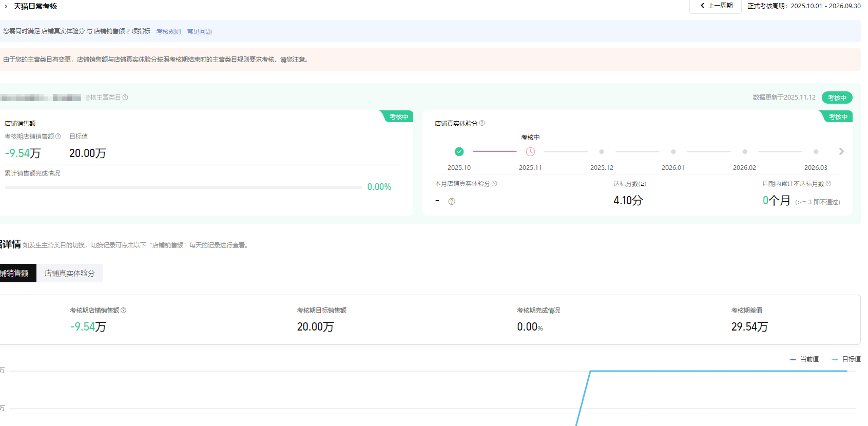
Task: Select the 2026.01 timeline dot
Action: coord(673,152)
